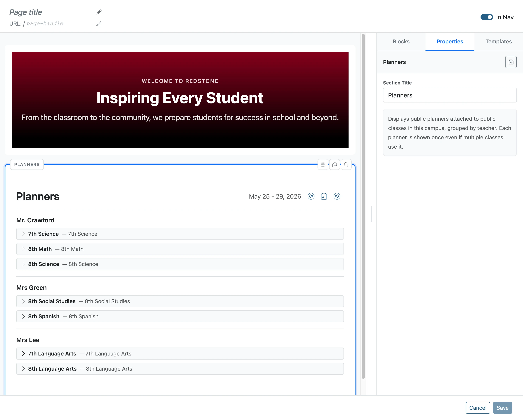Click the Save button
Screen dimensions: 523x420
click(502, 408)
